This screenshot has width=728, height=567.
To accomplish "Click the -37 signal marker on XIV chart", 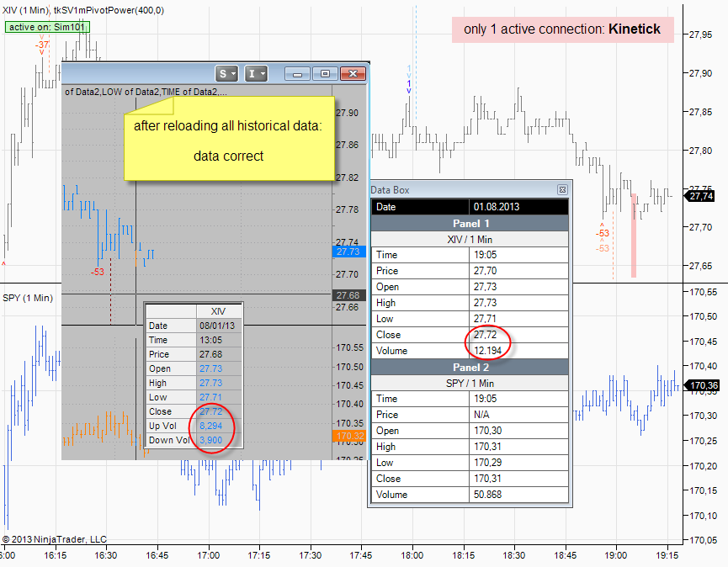I will (x=42, y=45).
